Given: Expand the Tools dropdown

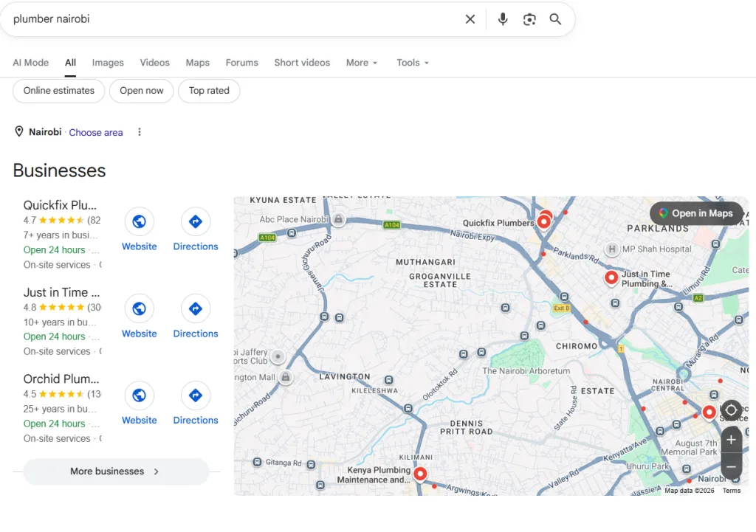Looking at the screenshot, I should [413, 63].
